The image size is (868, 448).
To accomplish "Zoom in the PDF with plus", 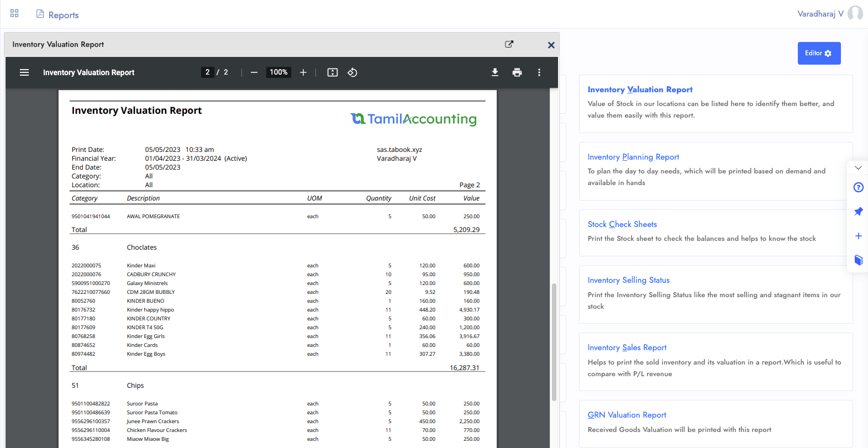I will (x=303, y=72).
